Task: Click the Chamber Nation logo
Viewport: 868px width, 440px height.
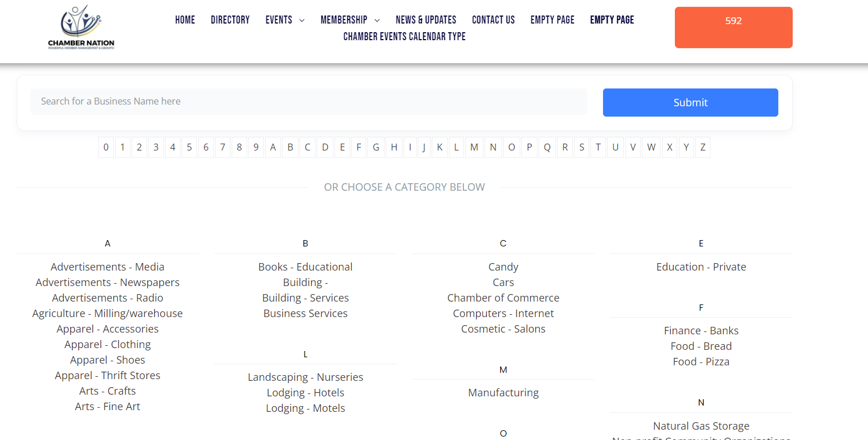Action: pos(81,28)
